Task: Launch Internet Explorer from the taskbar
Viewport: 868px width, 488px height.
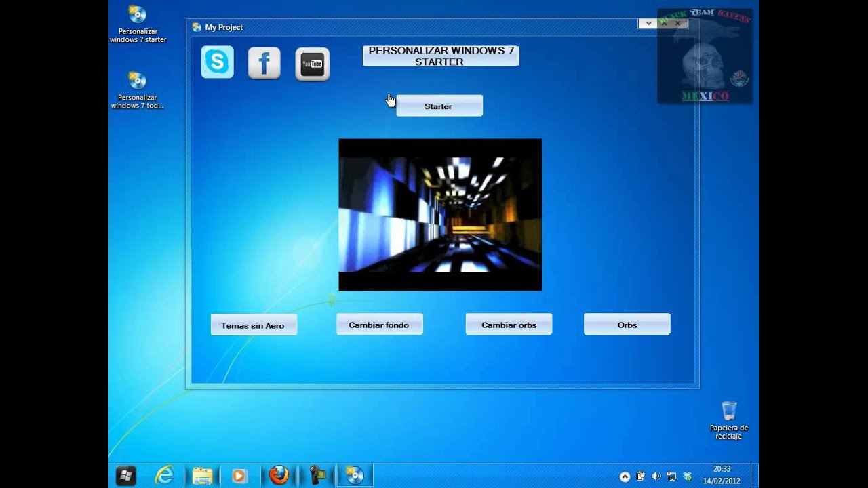Action: [x=164, y=475]
